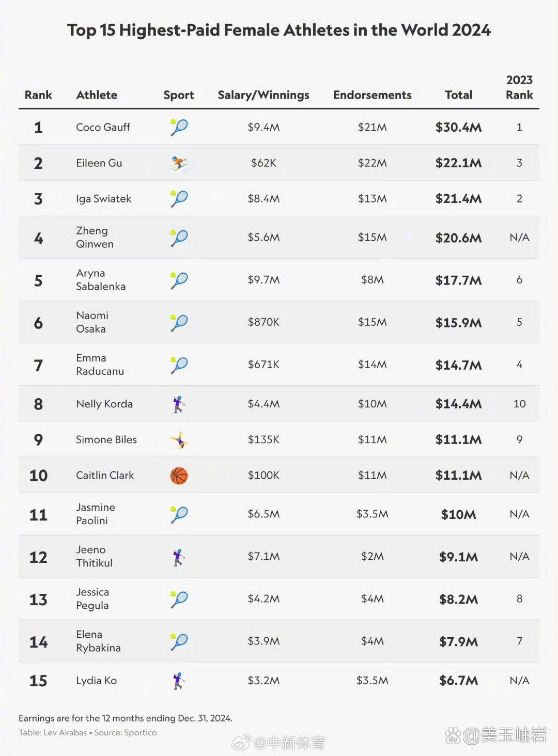
Task: Click the Total column header
Action: click(x=459, y=95)
